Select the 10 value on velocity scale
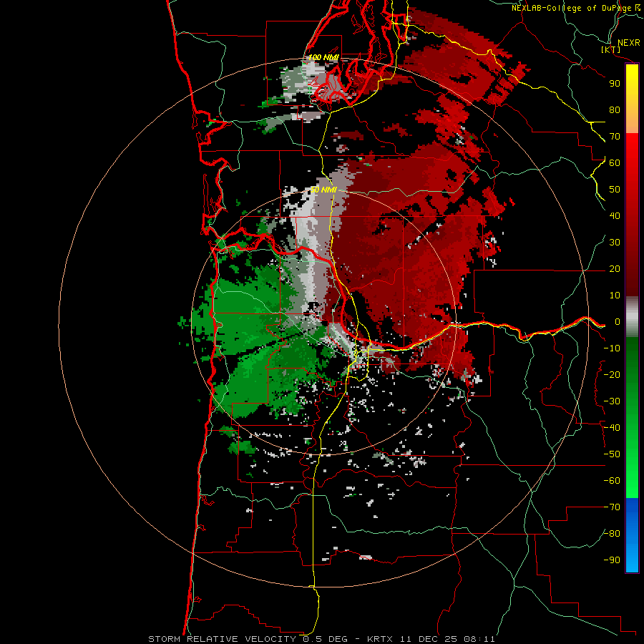Screen dimensions: 644x644 point(615,296)
